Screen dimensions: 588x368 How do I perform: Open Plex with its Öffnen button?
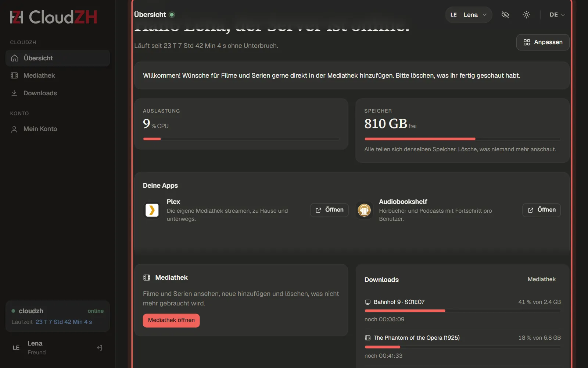click(x=329, y=210)
